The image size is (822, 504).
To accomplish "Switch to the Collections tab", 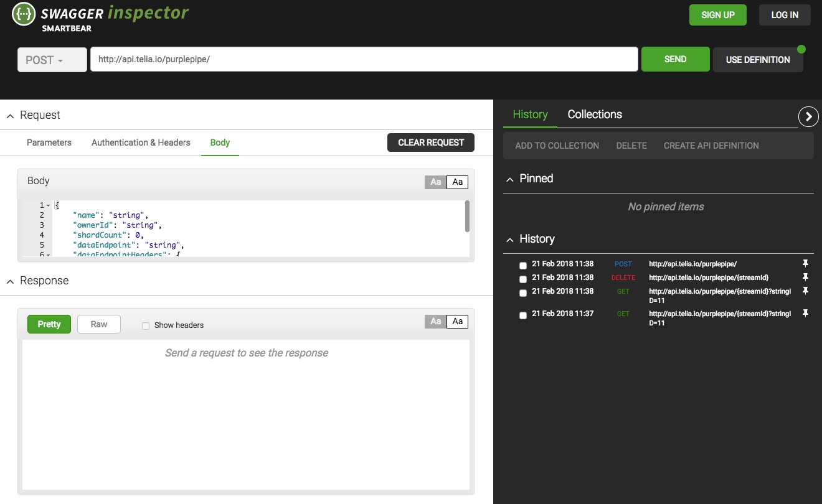I will [595, 114].
